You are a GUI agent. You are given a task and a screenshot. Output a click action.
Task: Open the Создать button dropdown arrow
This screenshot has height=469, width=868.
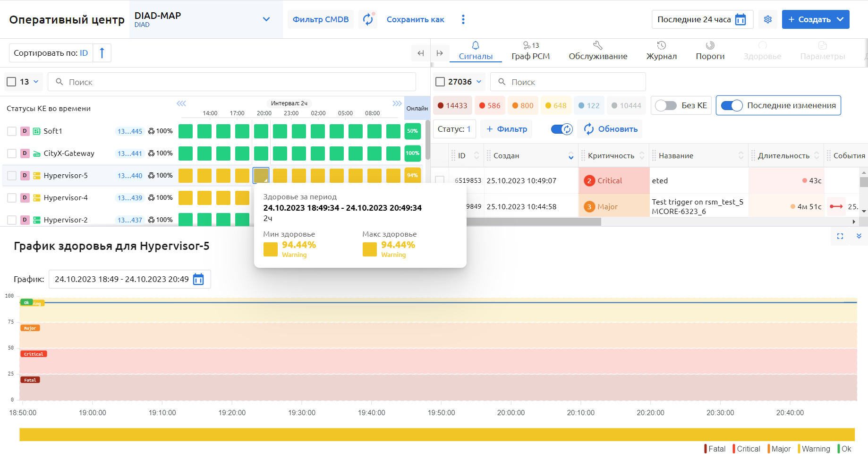point(840,19)
